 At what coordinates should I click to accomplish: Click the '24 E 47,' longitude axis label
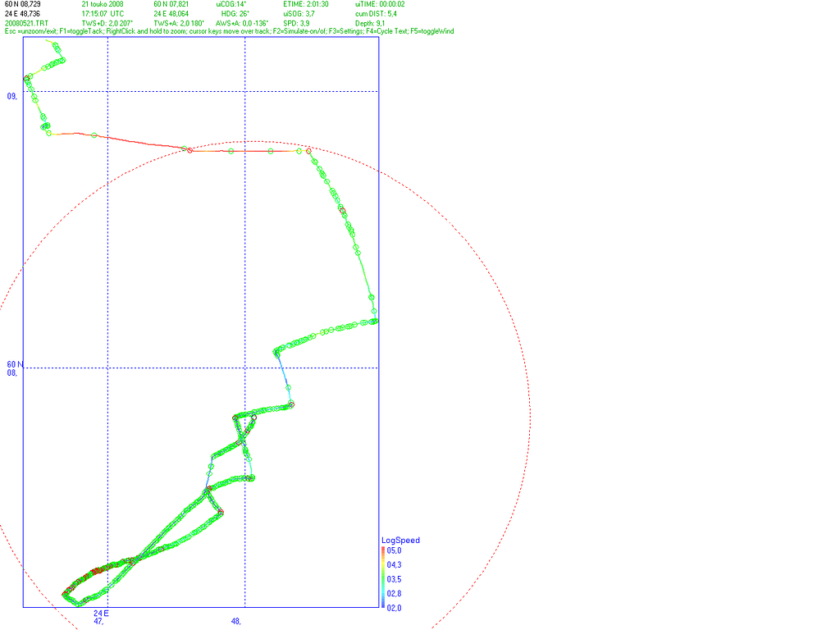[x=101, y=617]
